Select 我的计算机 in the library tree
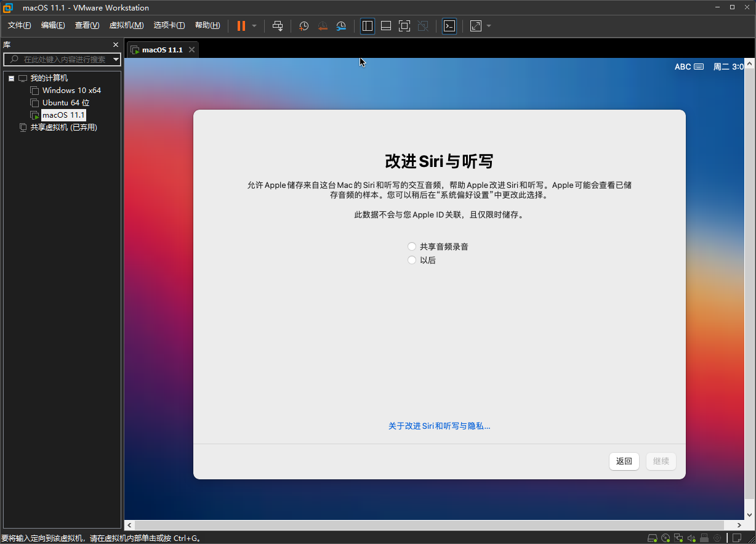 pos(49,78)
